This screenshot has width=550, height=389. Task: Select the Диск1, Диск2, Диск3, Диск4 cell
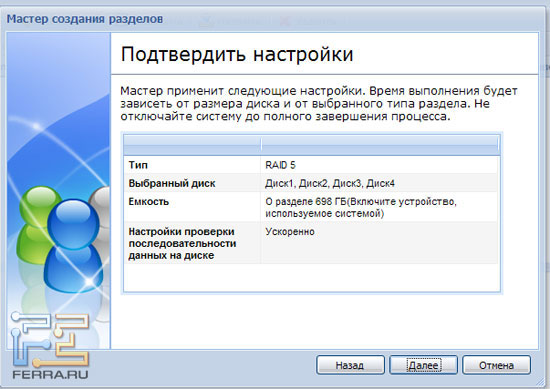tap(380, 183)
